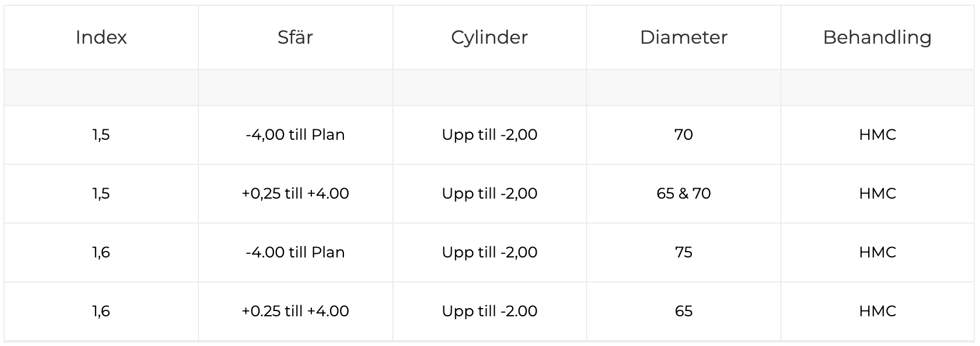Viewport: 980px width, 346px height.
Task: Click the diameter cell showing 75
Action: 683,252
